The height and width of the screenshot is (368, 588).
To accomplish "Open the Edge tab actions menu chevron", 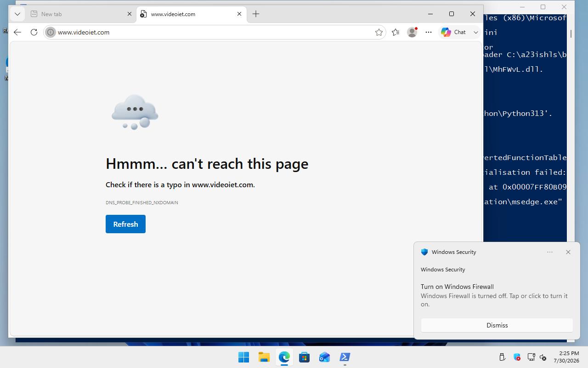I will coord(17,14).
